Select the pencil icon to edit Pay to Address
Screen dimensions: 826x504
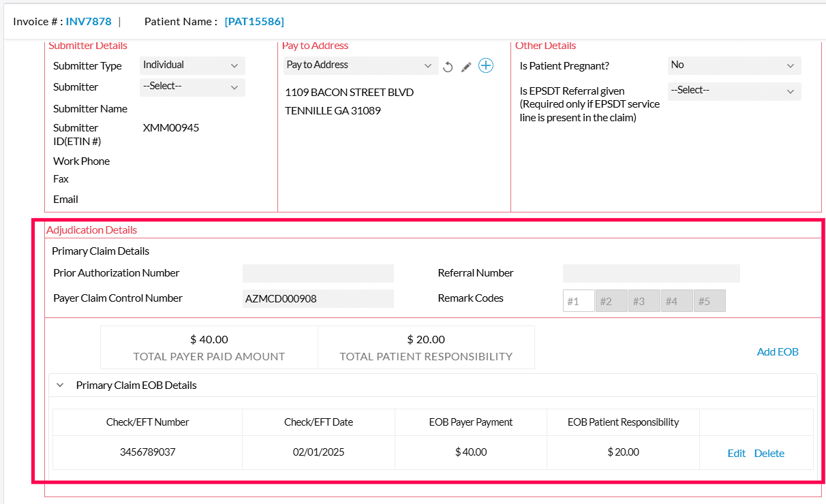coord(466,66)
